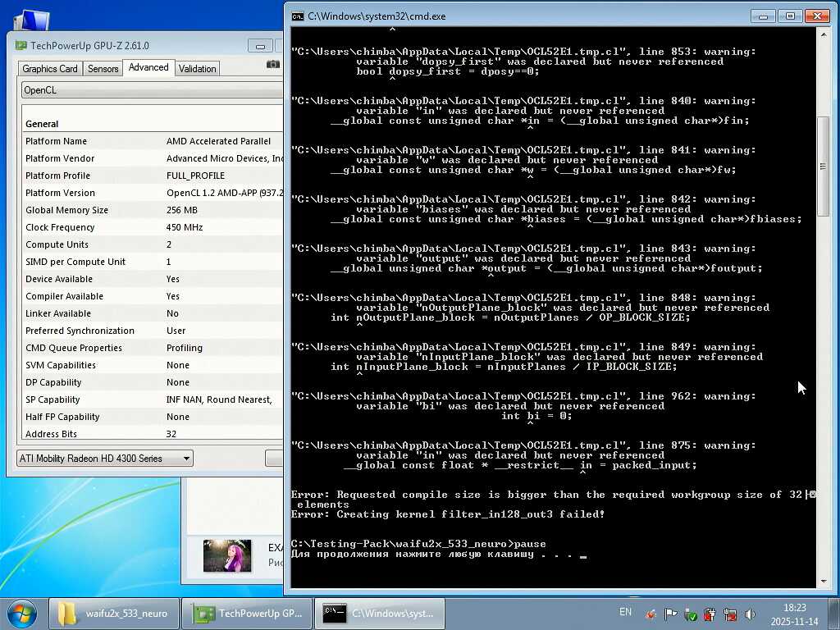Click the pink-haired girl image thumbnail

coord(227,555)
